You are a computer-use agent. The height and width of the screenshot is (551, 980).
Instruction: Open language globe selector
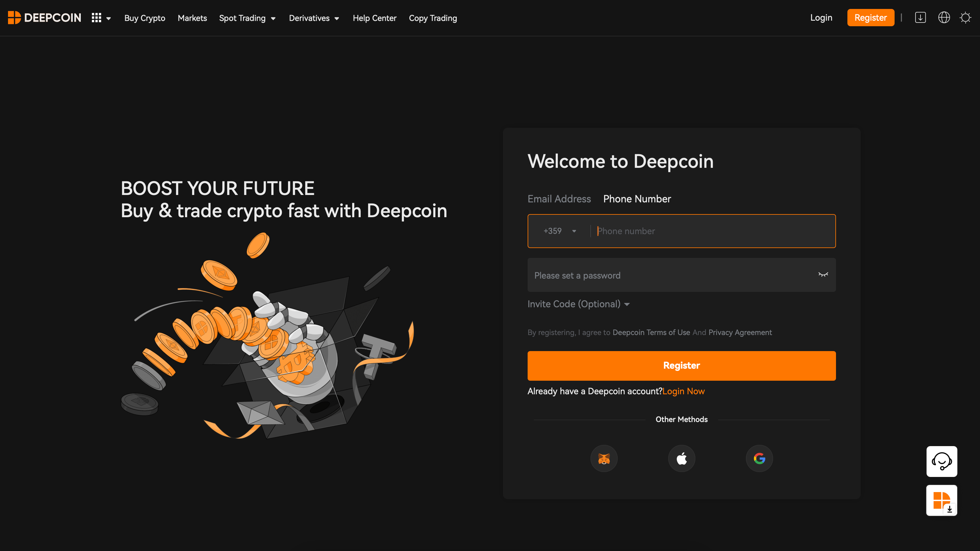click(944, 18)
